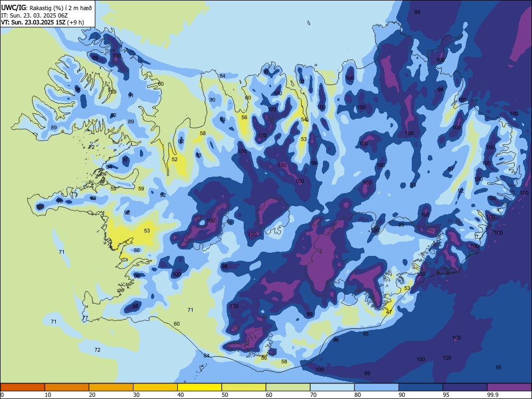Click the dark orange 0–10 legend swatch
Viewport: 532px width, 399px height.
tap(22, 387)
